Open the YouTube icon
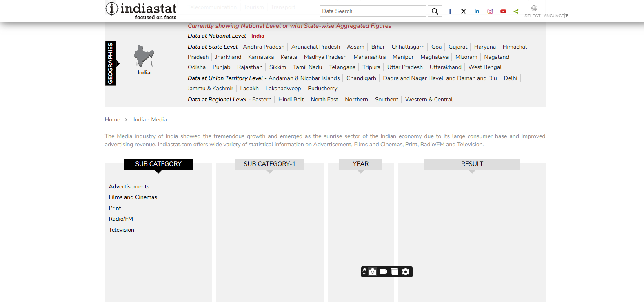This screenshot has width=644, height=302. [503, 11]
